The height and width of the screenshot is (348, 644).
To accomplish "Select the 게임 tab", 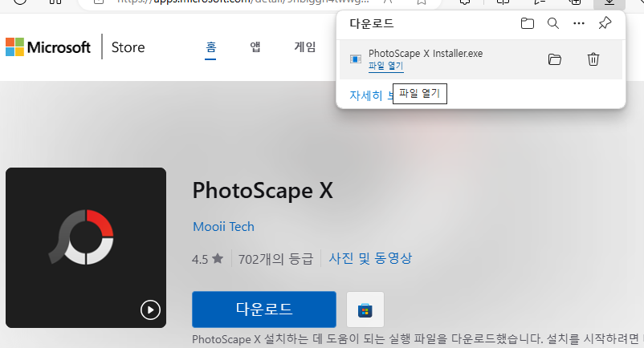I will pyautogui.click(x=305, y=47).
